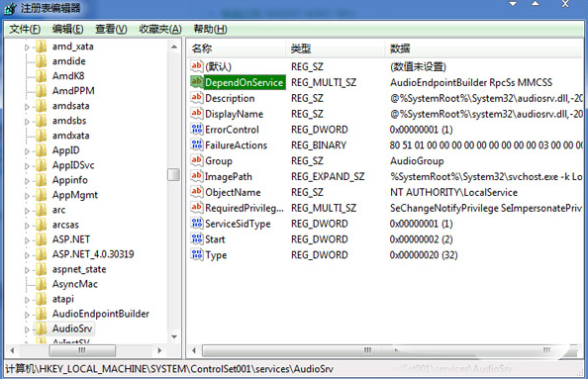The image size is (588, 379).
Task: Click the RequiredPrivileges value icon
Action: [x=197, y=208]
